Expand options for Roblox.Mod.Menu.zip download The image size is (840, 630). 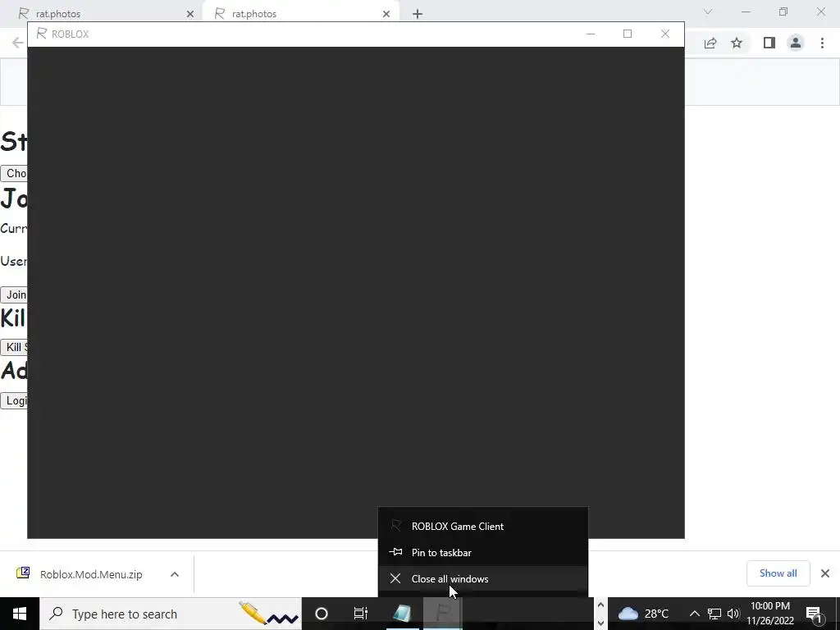click(x=175, y=574)
